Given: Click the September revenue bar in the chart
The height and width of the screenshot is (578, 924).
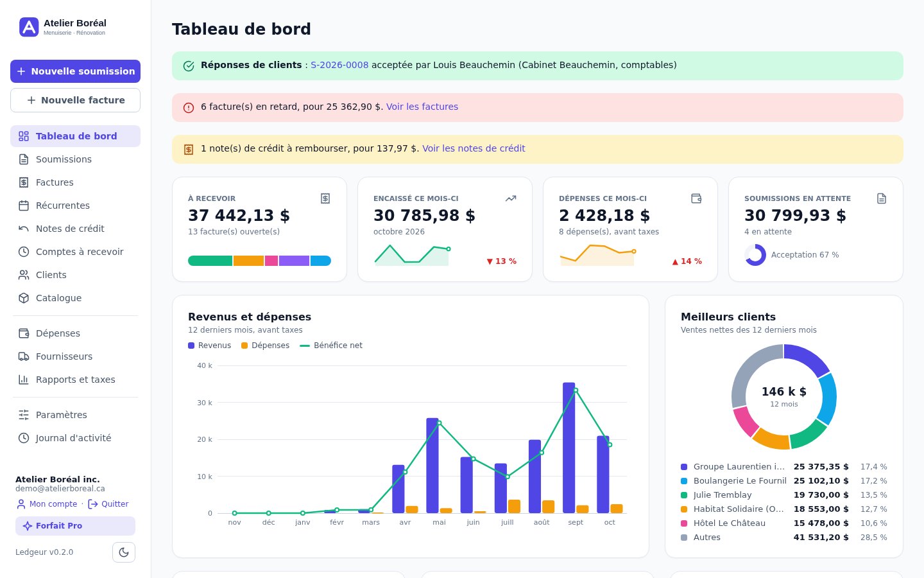Looking at the screenshot, I should (569, 448).
